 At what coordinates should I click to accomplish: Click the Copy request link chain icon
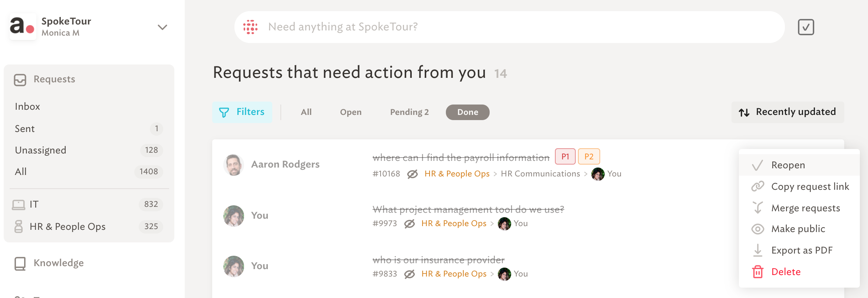pos(757,186)
